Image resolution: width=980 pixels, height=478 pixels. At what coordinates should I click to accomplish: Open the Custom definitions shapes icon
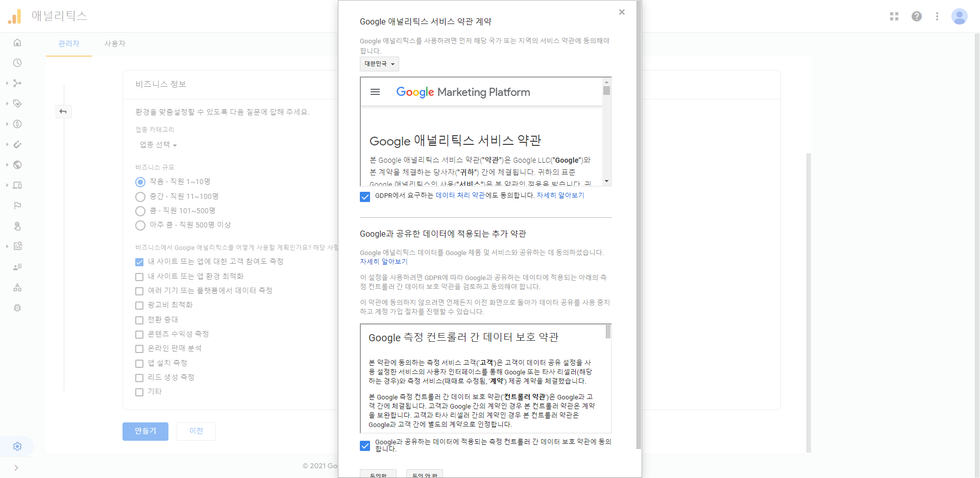pyautogui.click(x=17, y=287)
